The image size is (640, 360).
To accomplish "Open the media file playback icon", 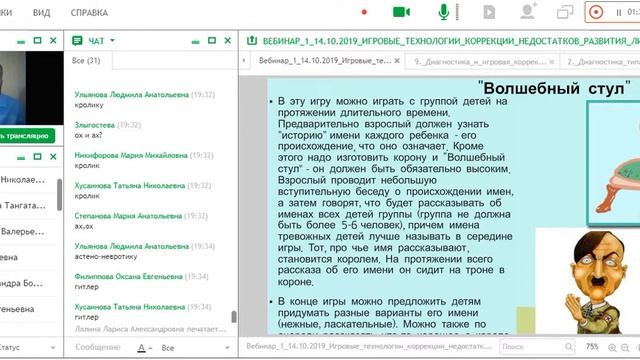I will pyautogui.click(x=489, y=12).
